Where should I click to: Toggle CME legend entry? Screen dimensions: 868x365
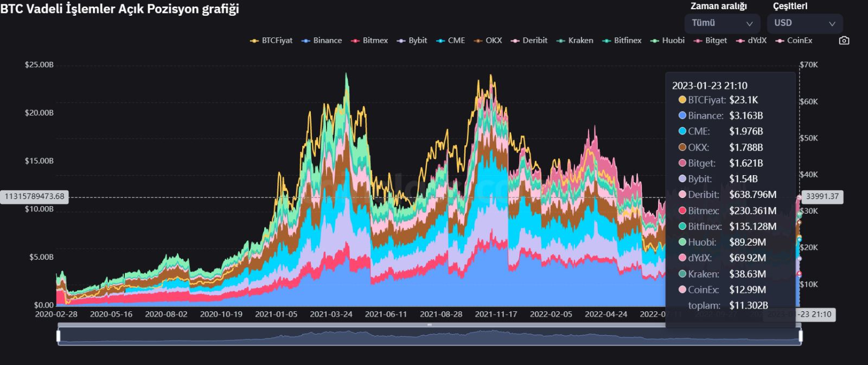pyautogui.click(x=451, y=41)
